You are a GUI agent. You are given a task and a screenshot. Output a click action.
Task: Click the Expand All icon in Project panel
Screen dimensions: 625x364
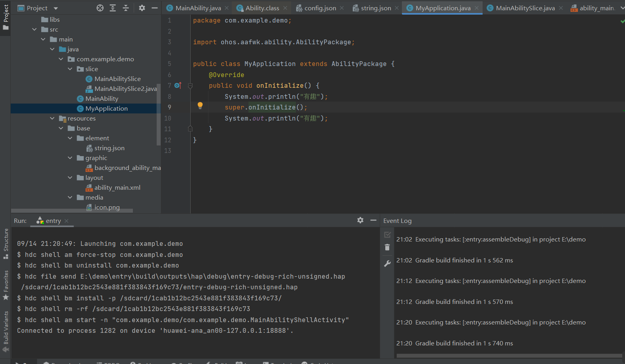click(113, 8)
